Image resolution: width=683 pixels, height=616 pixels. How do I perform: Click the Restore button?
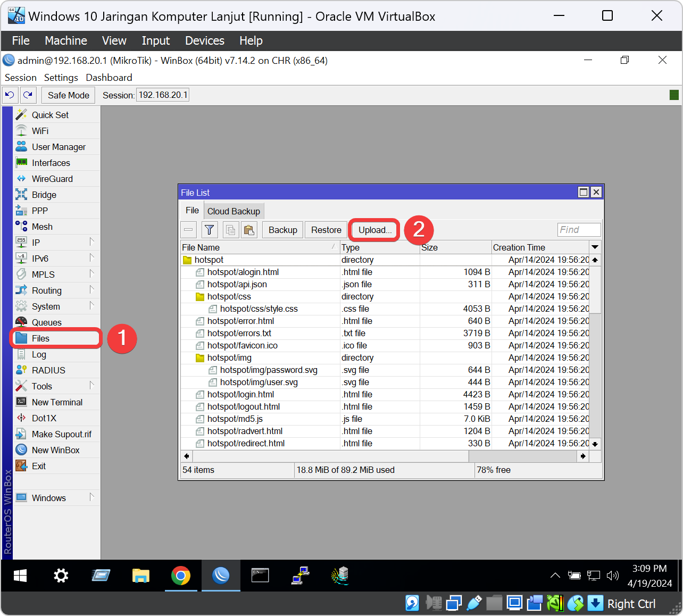[326, 230]
